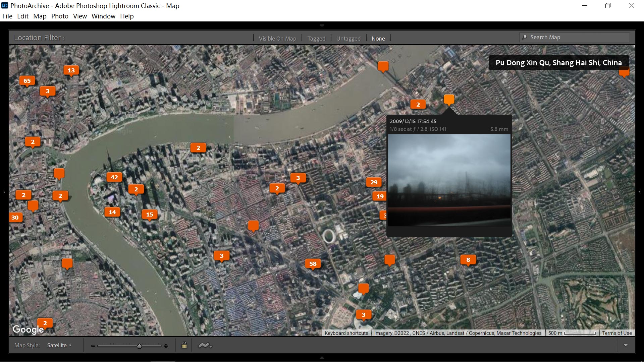Click the zoom out minus icon
This screenshot has width=644, height=362.
[x=93, y=346]
